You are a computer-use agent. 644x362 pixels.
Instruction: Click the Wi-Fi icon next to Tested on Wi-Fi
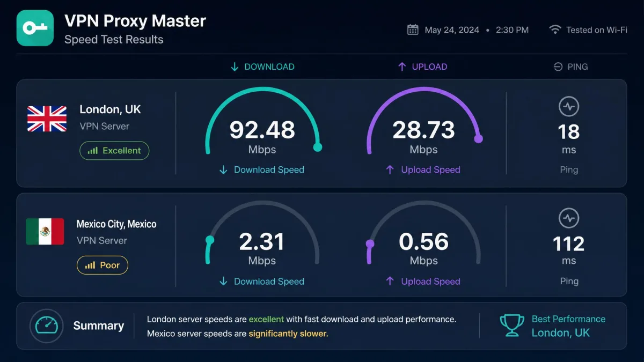click(x=555, y=29)
